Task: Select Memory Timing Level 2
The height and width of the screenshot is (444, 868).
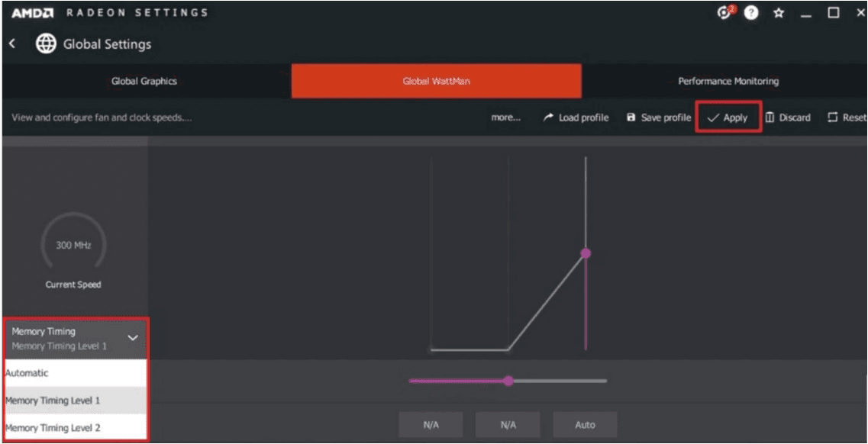Action: 76,427
